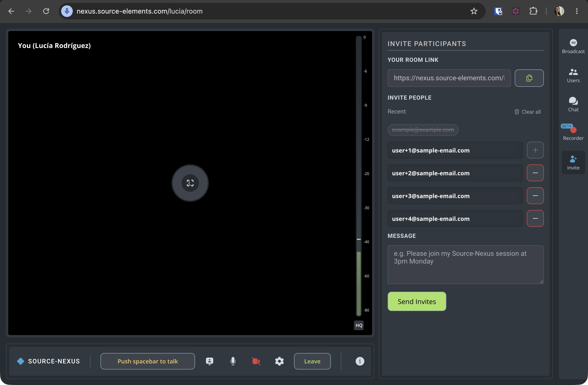This screenshot has height=385, width=588.
Task: Open the Broadcast panel
Action: coord(573,46)
